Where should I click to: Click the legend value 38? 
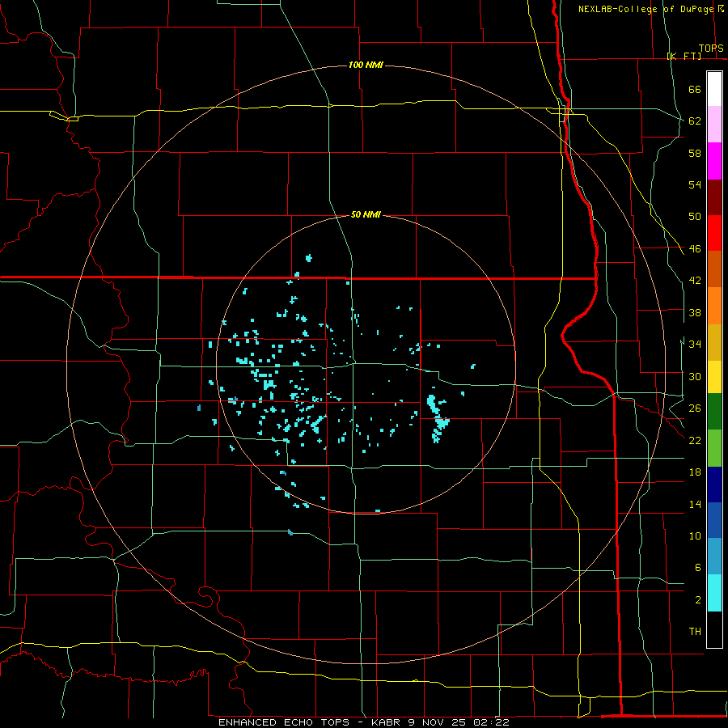(x=695, y=312)
